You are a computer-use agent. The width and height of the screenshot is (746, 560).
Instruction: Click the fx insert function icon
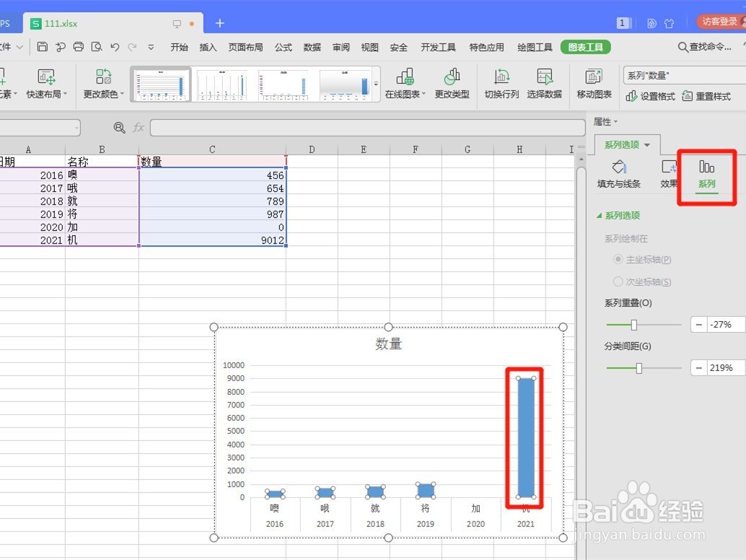[x=139, y=128]
